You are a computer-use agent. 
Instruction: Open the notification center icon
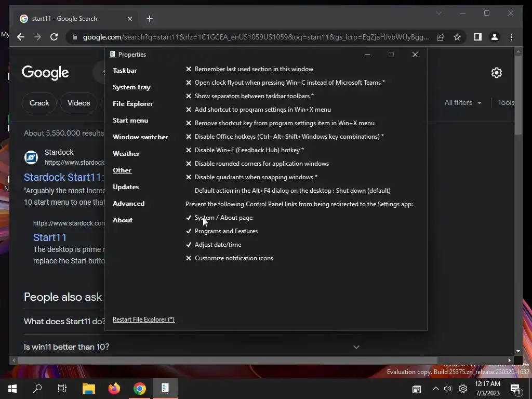(515, 389)
